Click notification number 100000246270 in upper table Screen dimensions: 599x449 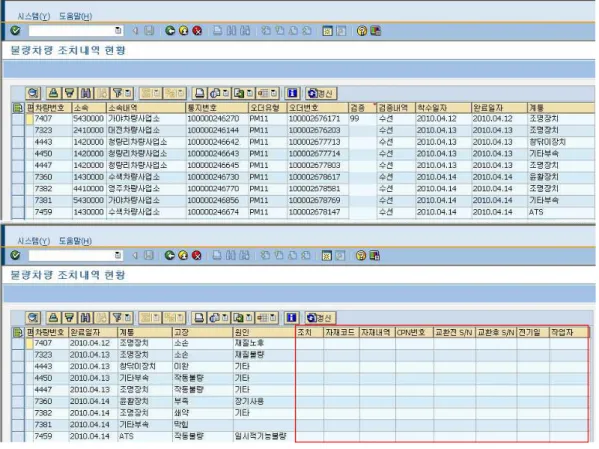[213, 119]
